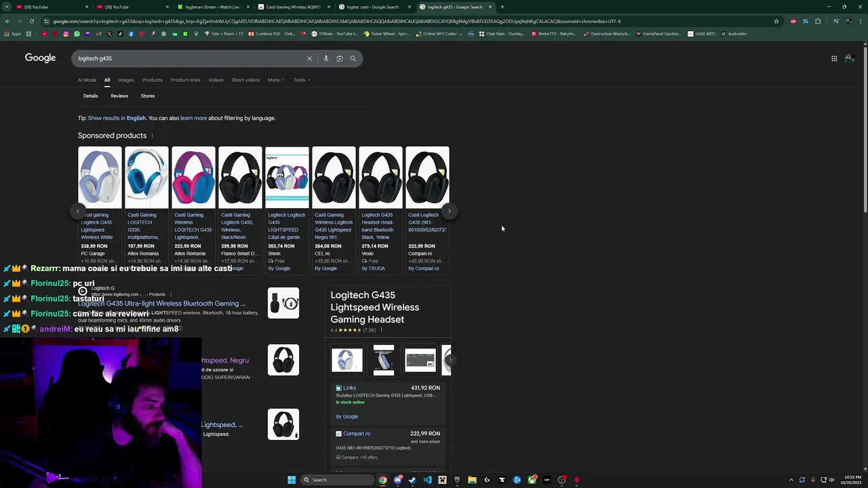Open the logitech.com result options menu
This screenshot has height=488, width=868.
(x=171, y=294)
